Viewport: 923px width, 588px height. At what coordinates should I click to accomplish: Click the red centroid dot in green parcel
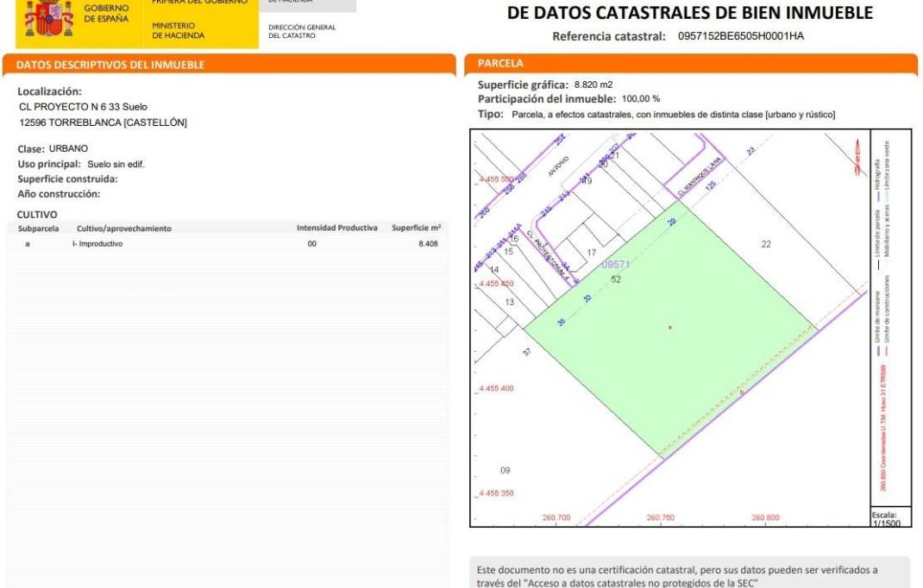click(x=669, y=328)
